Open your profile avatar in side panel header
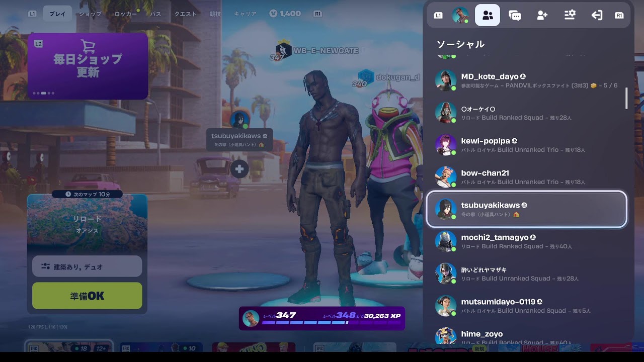644x362 pixels. tap(460, 15)
